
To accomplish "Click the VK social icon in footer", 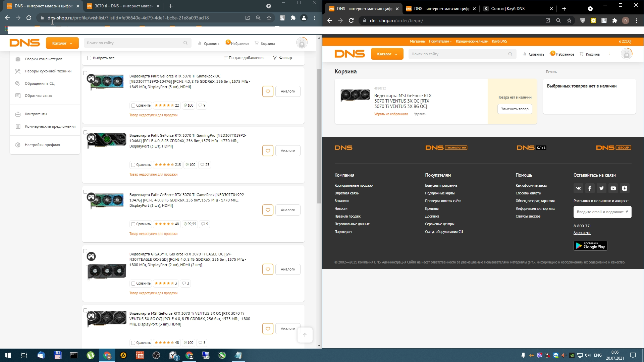I will [x=578, y=188].
